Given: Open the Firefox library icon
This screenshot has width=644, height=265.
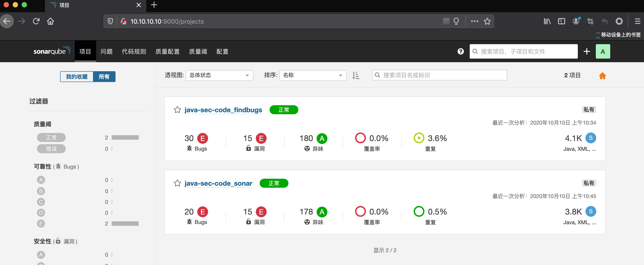Looking at the screenshot, I should point(547,21).
